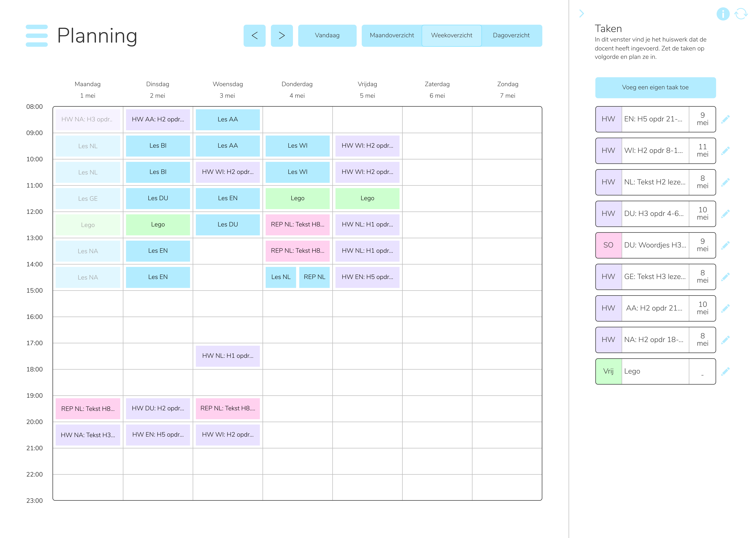
Task: Open the info icon in top right
Action: (x=723, y=14)
